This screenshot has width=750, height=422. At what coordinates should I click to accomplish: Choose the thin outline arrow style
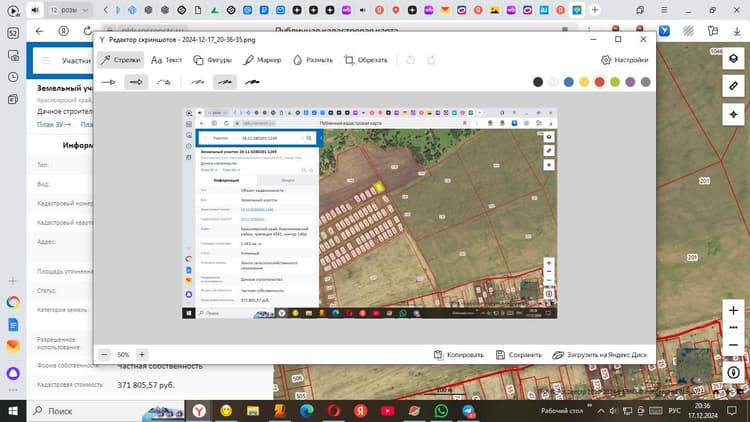pos(109,82)
